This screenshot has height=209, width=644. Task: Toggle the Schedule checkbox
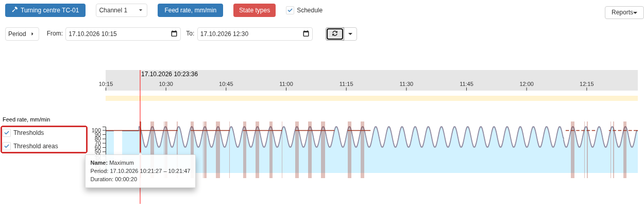290,10
